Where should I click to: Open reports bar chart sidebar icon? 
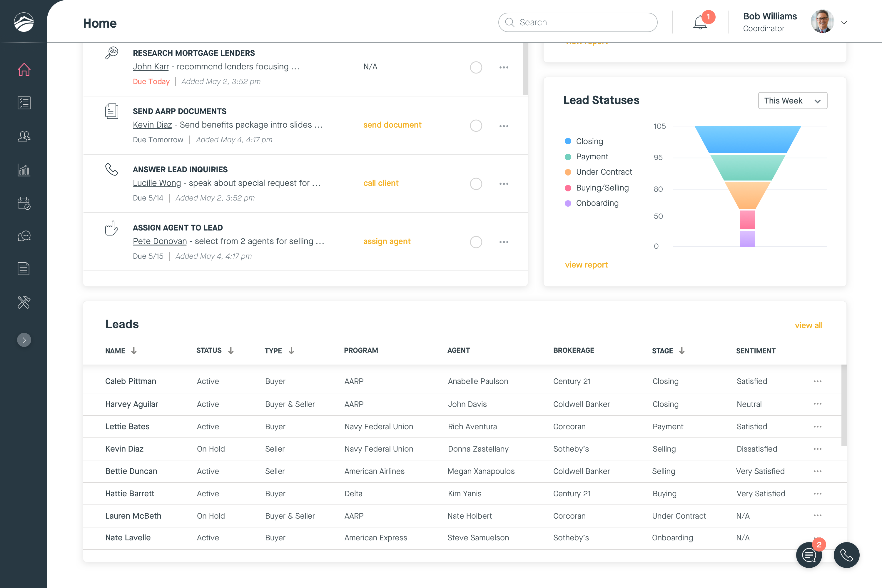(x=24, y=170)
